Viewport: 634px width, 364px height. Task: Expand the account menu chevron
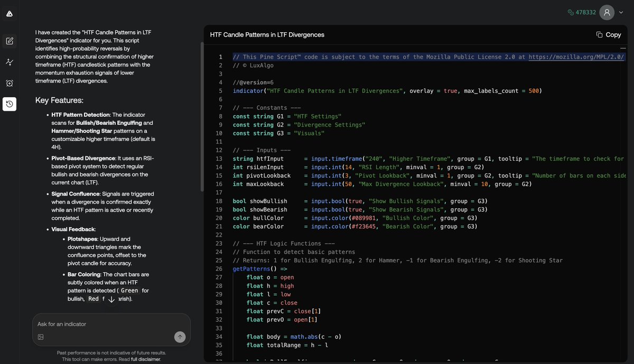click(x=621, y=12)
